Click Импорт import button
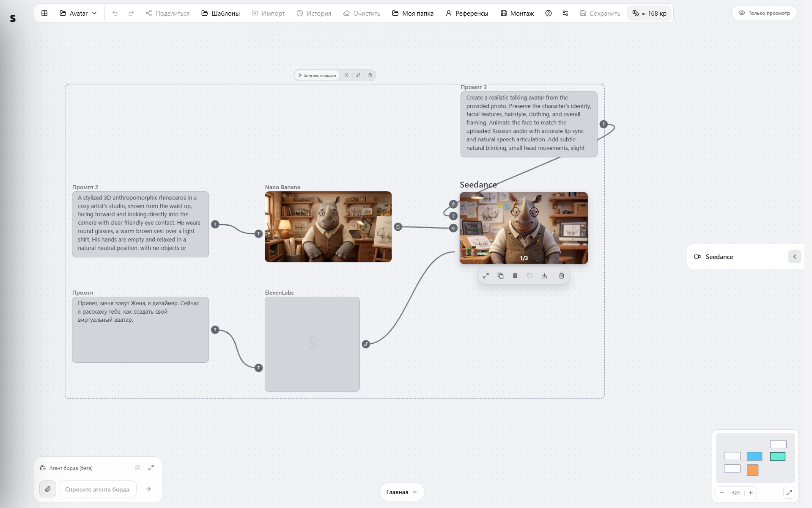This screenshot has height=508, width=812. tap(268, 13)
